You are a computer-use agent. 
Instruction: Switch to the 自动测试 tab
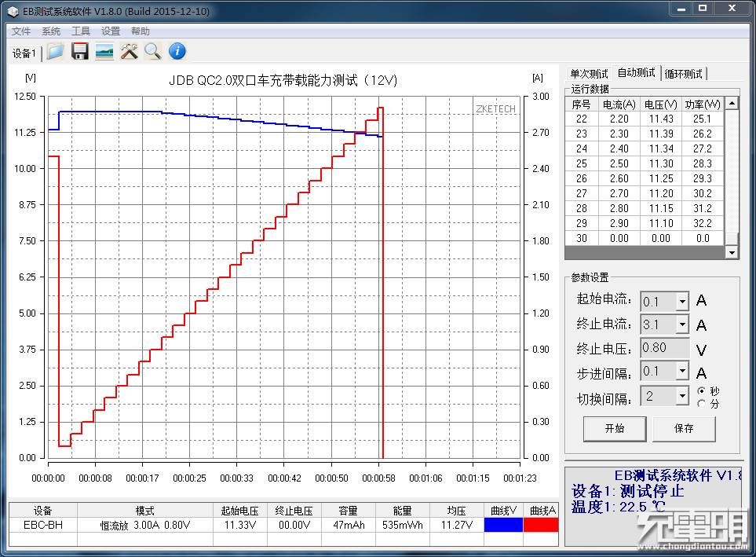(x=637, y=73)
